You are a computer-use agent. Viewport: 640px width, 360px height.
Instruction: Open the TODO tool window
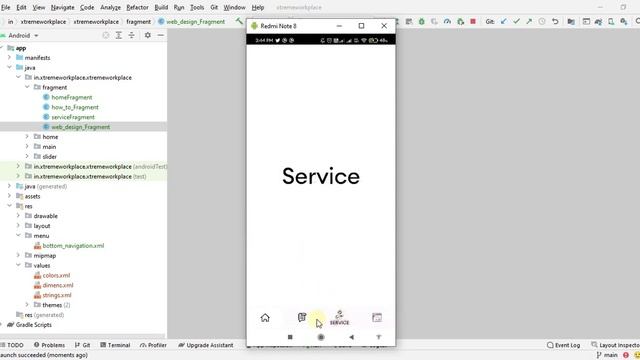(x=13, y=345)
